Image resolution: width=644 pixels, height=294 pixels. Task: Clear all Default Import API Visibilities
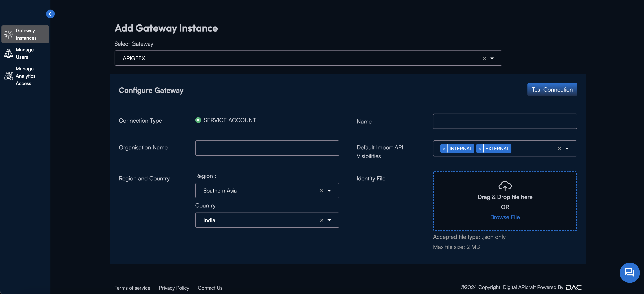point(560,149)
